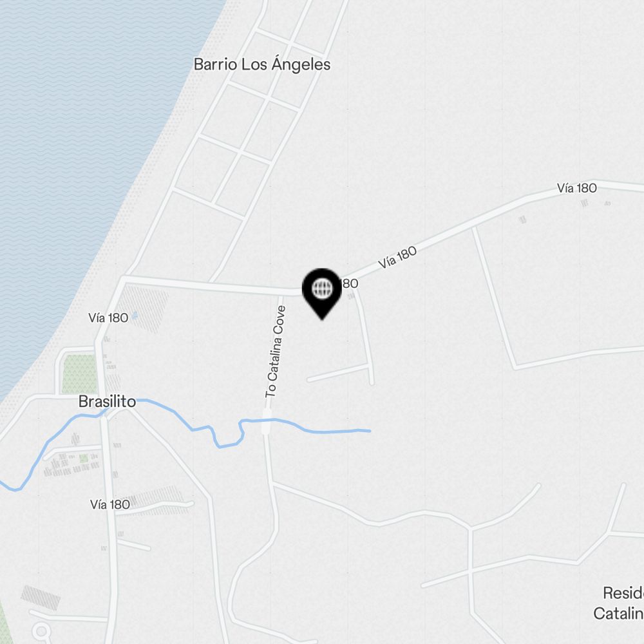Click the bridge where road crosses river
The height and width of the screenshot is (644, 644).
pyautogui.click(x=266, y=421)
